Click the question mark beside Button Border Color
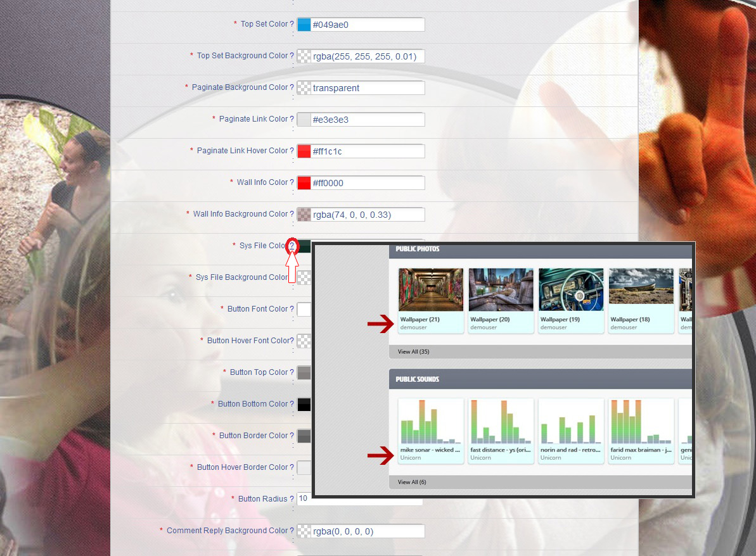Viewport: 756px width, 556px height. point(292,436)
